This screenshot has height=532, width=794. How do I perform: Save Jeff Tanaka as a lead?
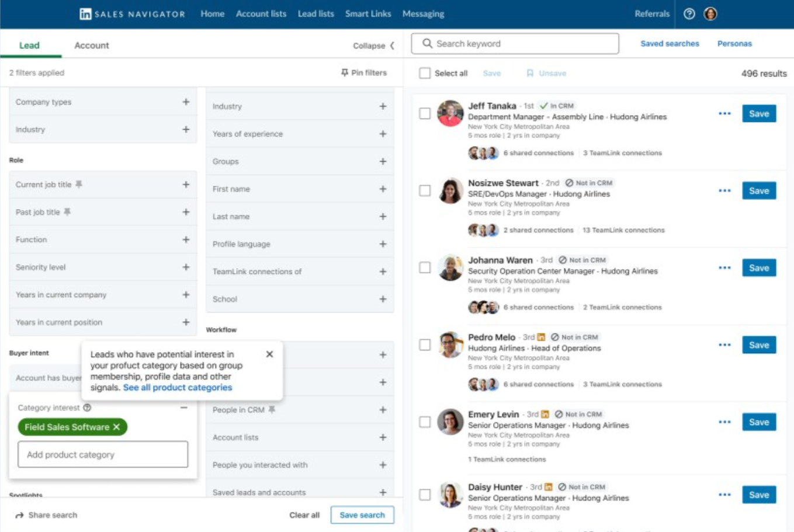click(x=759, y=113)
